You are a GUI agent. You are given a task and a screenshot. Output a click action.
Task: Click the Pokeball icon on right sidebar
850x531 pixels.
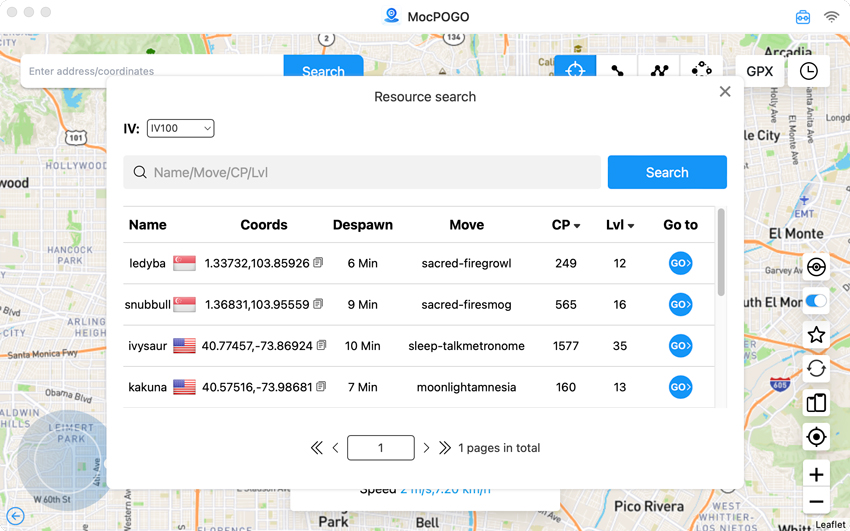coord(816,267)
